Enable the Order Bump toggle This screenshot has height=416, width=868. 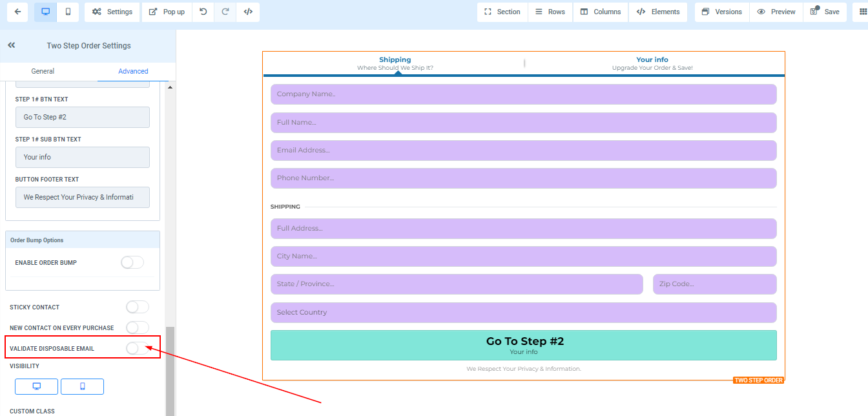click(132, 262)
